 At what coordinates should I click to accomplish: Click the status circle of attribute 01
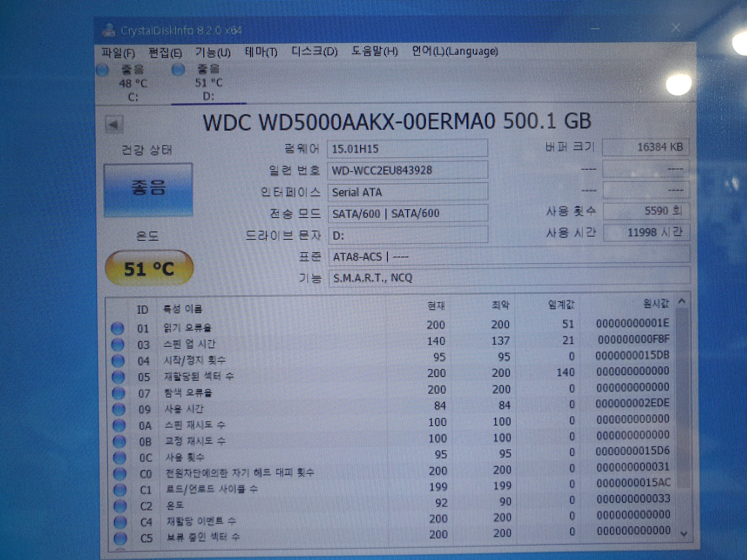pos(117,329)
